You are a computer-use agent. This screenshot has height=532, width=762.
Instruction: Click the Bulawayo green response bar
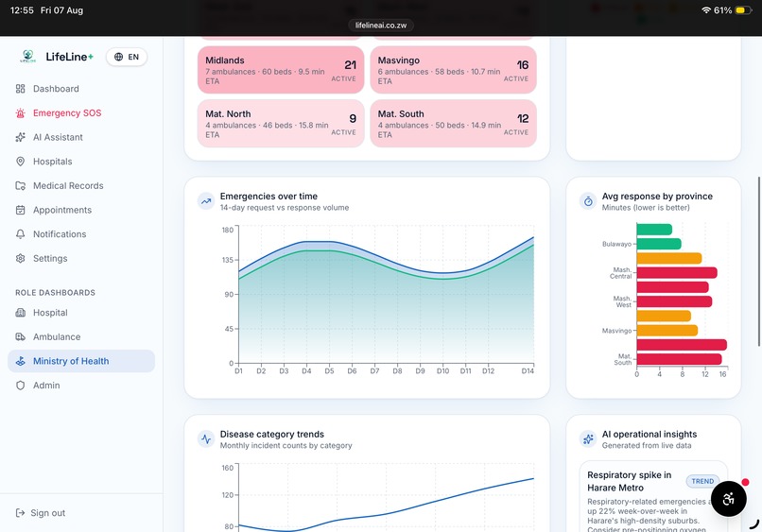659,244
